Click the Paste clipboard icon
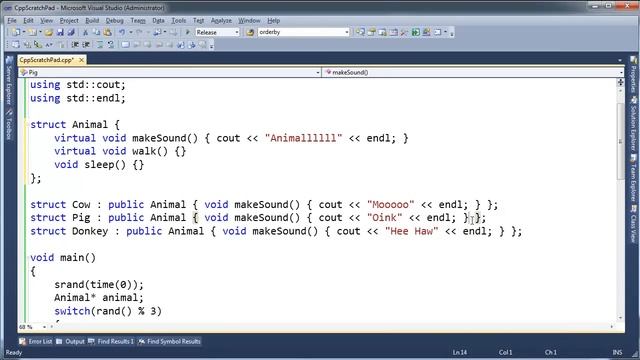Screen dimensions: 640x360 pos(107,32)
